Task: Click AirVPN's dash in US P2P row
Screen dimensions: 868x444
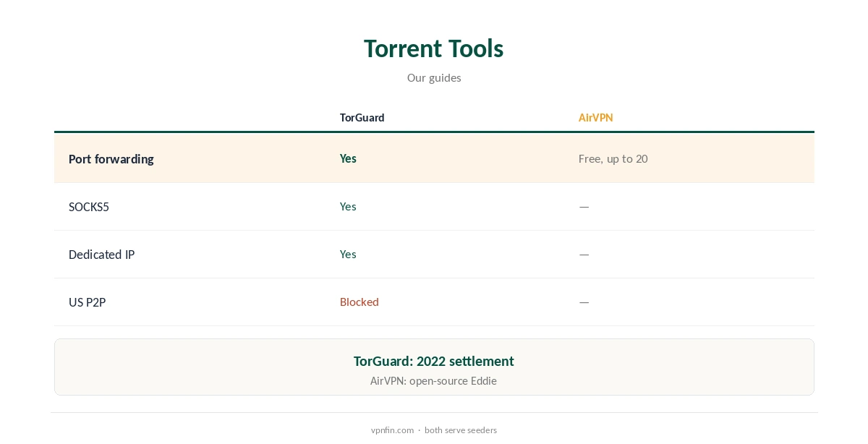Action: pyautogui.click(x=584, y=302)
